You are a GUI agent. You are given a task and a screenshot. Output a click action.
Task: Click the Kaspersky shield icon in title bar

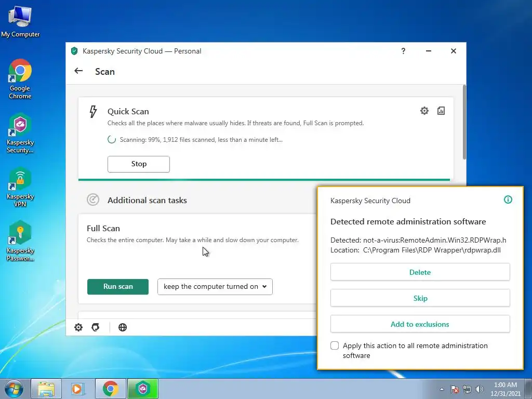click(74, 51)
